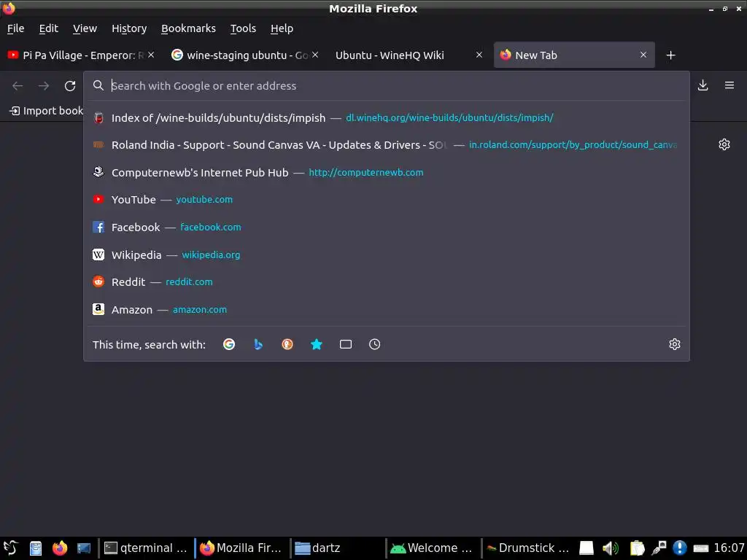Launch file manager from taskbar quick launch

[36, 548]
